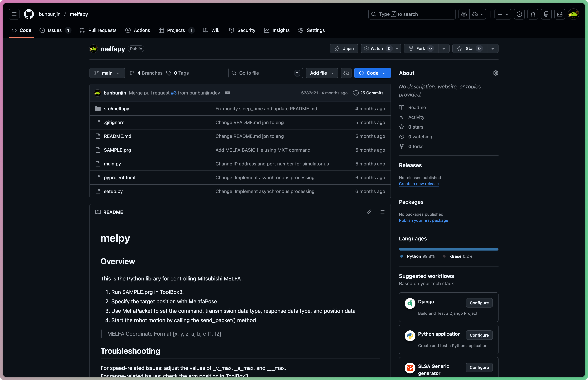Edit the README with the pencil icon
This screenshot has width=588, height=380.
point(369,212)
